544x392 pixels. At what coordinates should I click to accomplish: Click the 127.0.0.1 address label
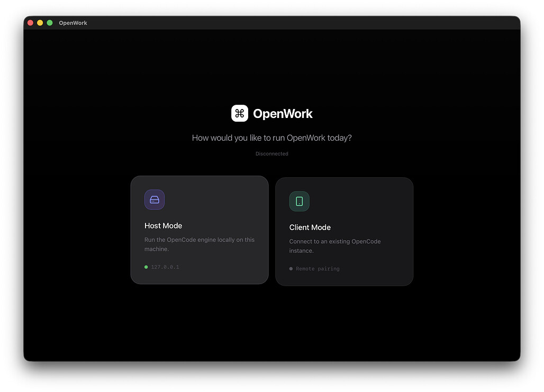[x=165, y=267]
